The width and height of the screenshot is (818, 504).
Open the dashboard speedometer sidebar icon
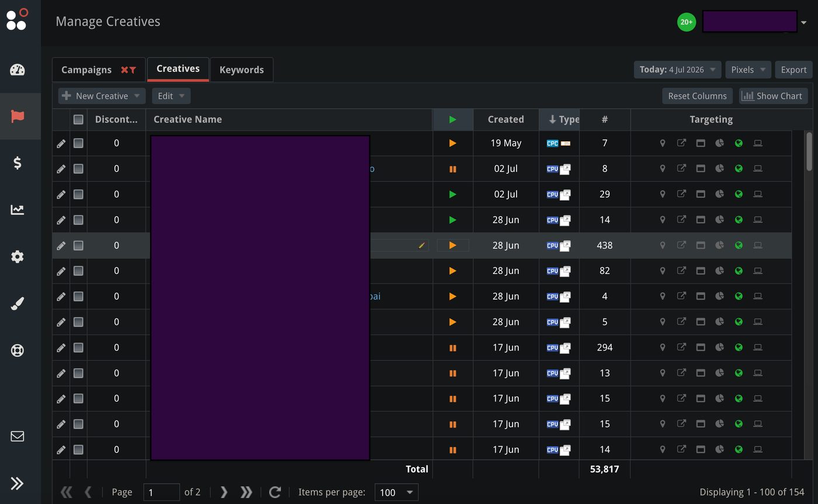(x=18, y=70)
